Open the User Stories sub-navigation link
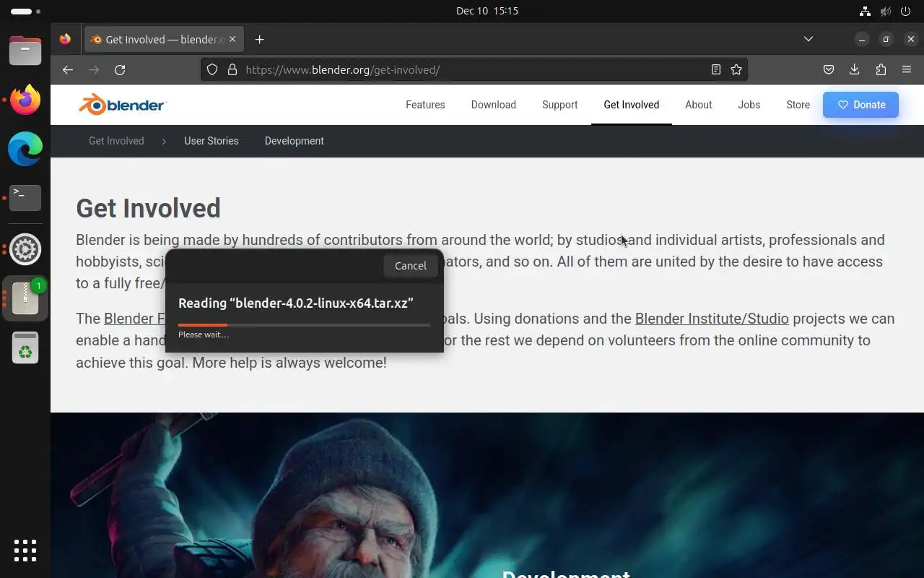This screenshot has width=924, height=578. coord(212,141)
